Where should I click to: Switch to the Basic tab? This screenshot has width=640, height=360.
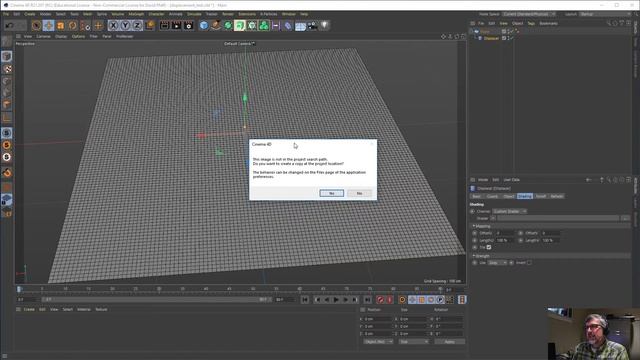coord(476,196)
